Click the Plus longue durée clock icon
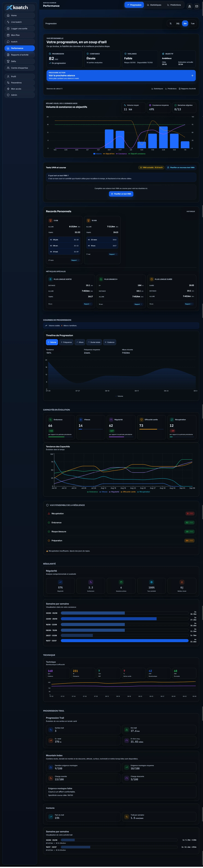Screen dimensions: 203x868 152,279
